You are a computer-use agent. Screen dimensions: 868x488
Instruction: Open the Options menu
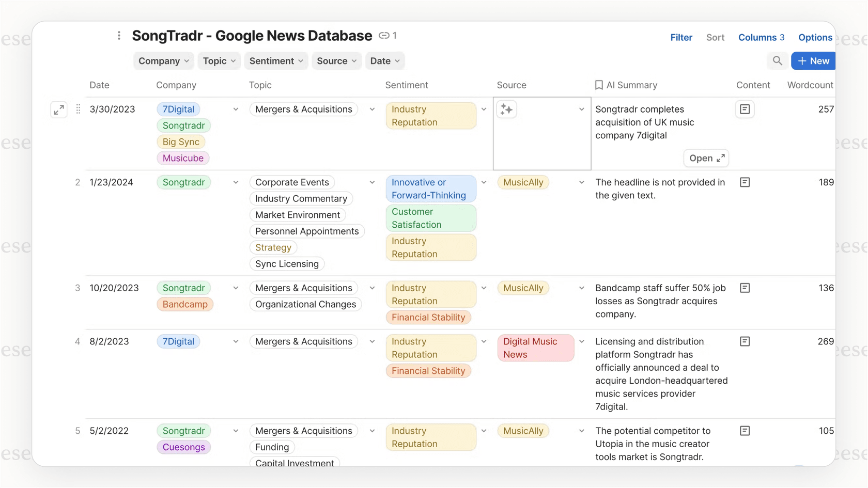[815, 37]
